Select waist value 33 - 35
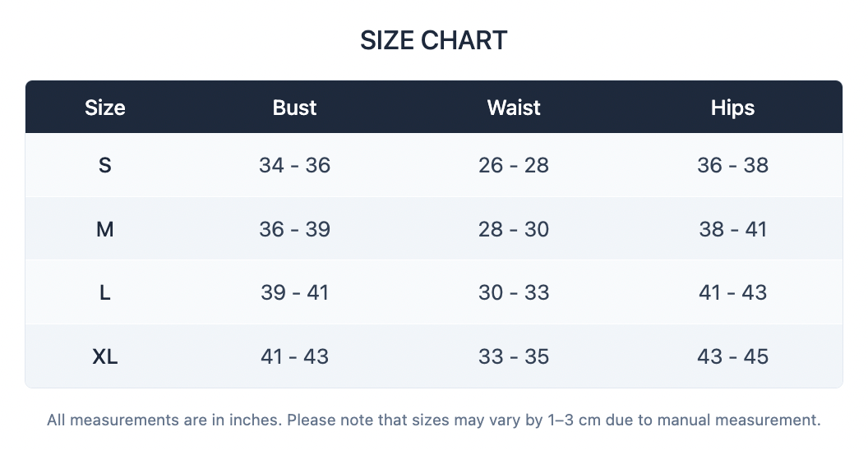The width and height of the screenshot is (868, 450). tap(514, 356)
